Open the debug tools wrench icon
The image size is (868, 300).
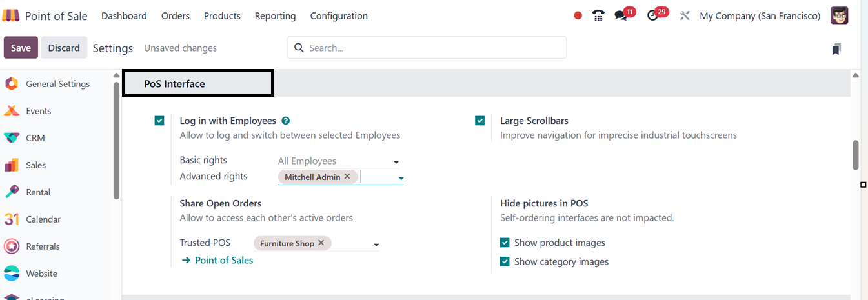click(685, 15)
